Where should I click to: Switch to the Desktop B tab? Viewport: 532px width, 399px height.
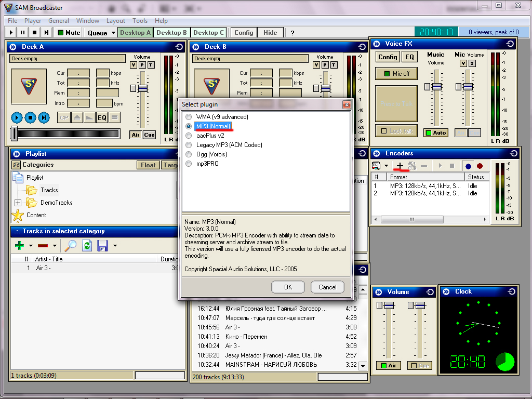click(x=171, y=32)
